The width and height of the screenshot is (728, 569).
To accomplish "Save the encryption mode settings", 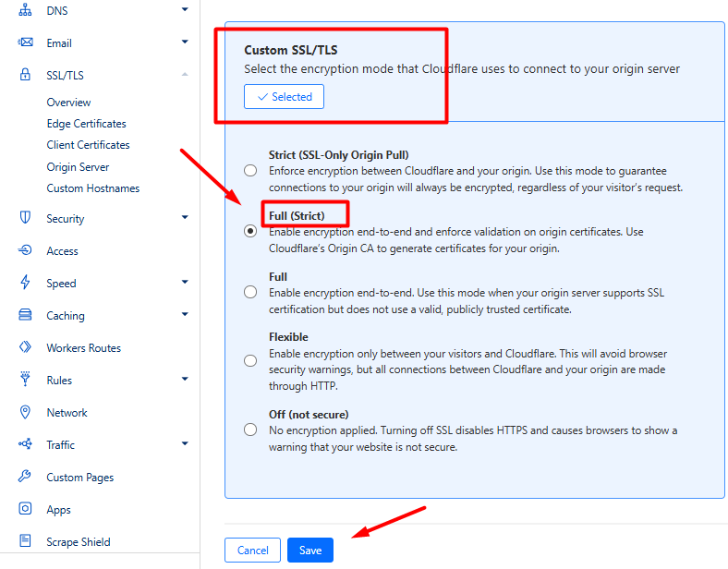I will click(x=310, y=551).
